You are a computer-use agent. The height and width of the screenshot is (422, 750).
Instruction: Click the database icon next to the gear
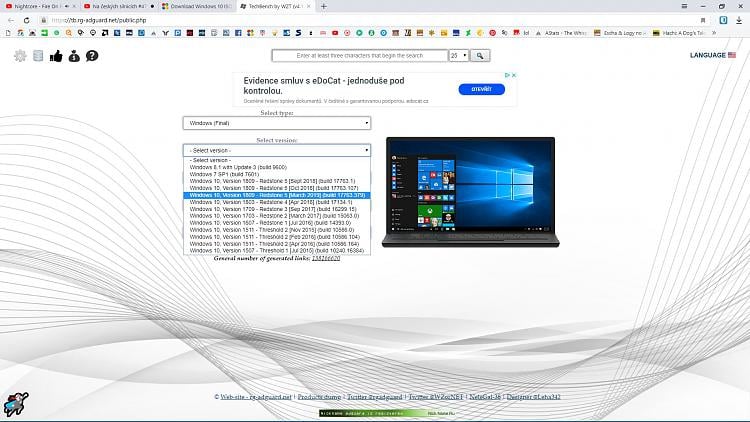[x=38, y=56]
